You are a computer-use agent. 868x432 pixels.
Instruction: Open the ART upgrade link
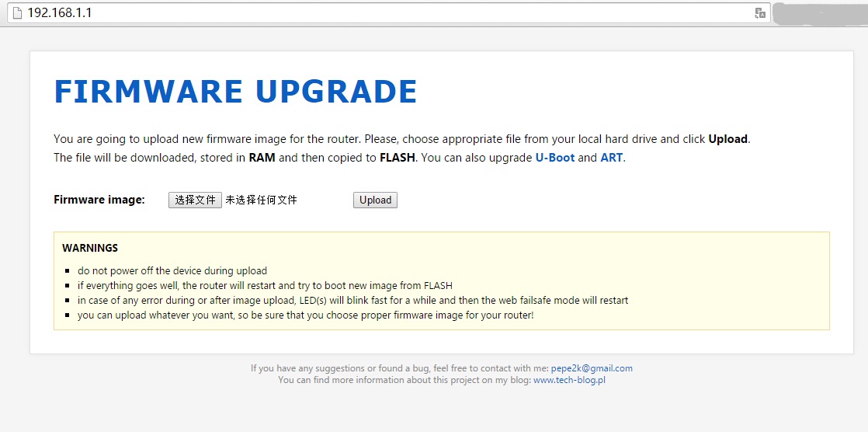coord(612,157)
